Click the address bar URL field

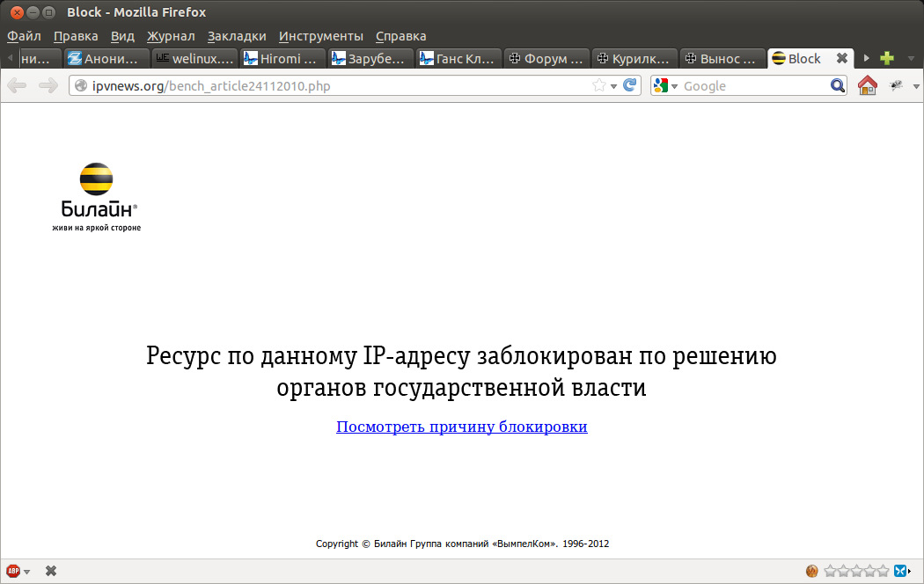point(334,86)
